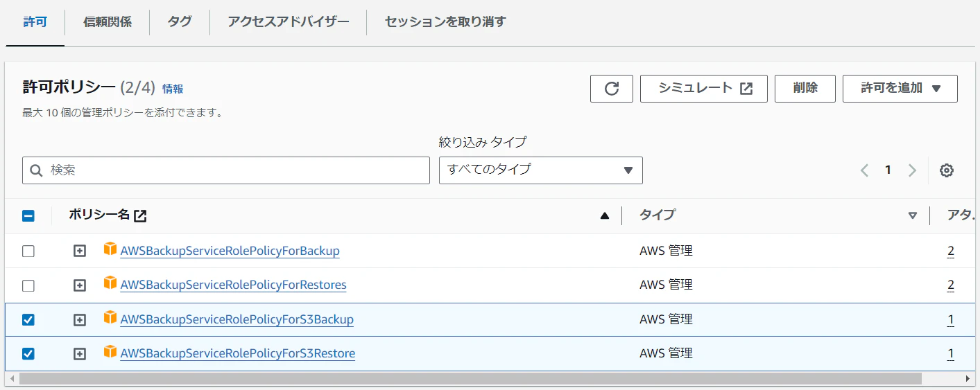Expand the 許可を追加 dropdown button
This screenshot has height=390, width=980.
pos(900,89)
